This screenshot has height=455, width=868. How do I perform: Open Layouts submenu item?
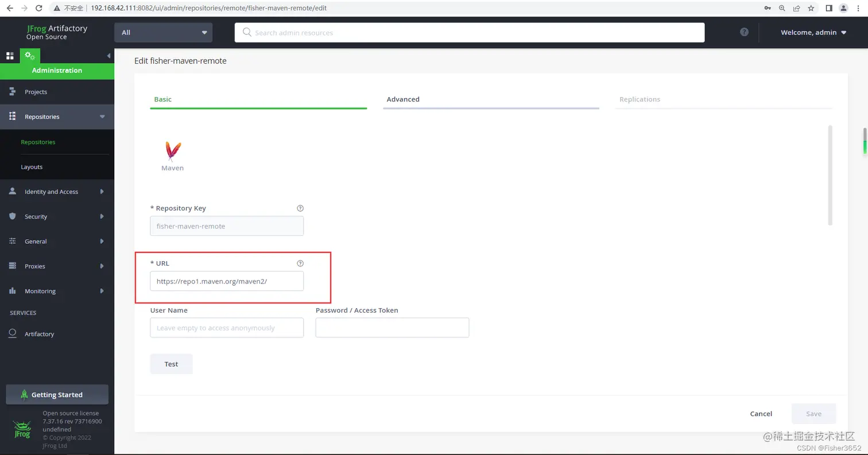point(32,167)
